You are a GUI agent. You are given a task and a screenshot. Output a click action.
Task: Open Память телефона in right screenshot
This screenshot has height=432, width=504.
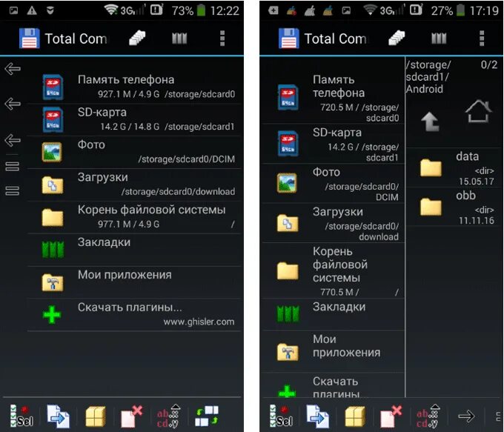click(333, 98)
